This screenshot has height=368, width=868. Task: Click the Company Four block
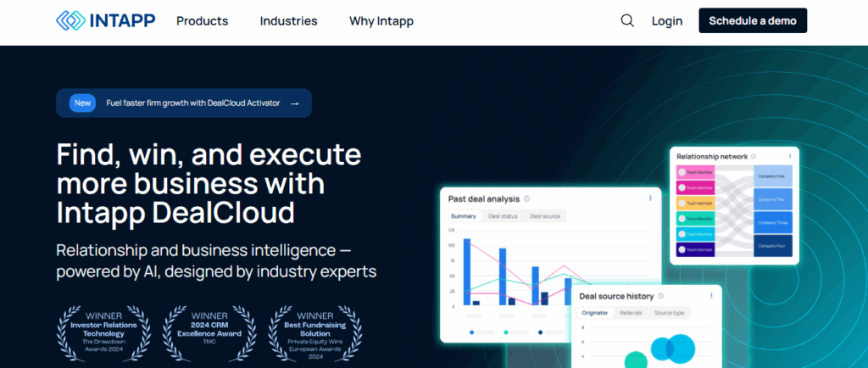tap(773, 246)
